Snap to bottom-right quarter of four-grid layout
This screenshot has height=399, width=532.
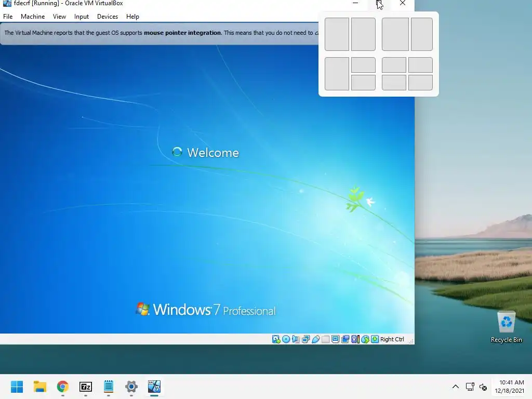click(x=421, y=83)
